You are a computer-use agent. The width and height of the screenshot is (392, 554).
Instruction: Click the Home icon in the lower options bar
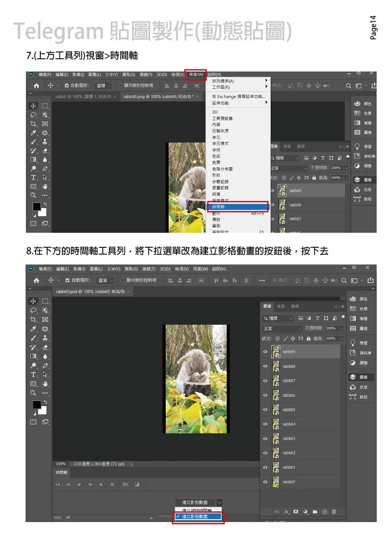tap(37, 280)
